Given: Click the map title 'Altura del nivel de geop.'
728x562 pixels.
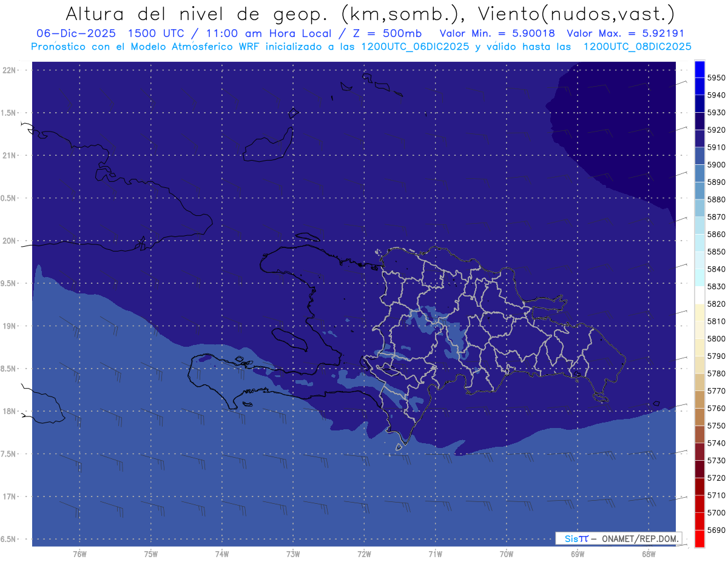Looking at the screenshot, I should click(x=197, y=13).
